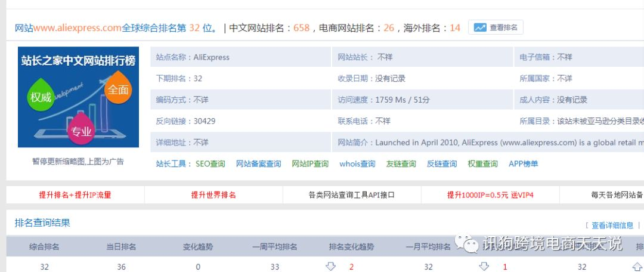Screen dimensions: 644x272
Task: Click the 变化趋势 column header
Action: coord(198,247)
